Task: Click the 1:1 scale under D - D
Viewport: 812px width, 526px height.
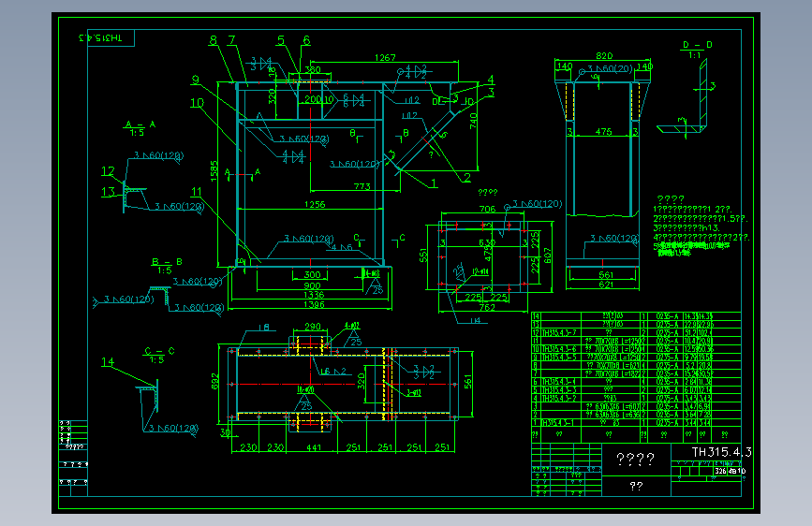Action: [694, 55]
